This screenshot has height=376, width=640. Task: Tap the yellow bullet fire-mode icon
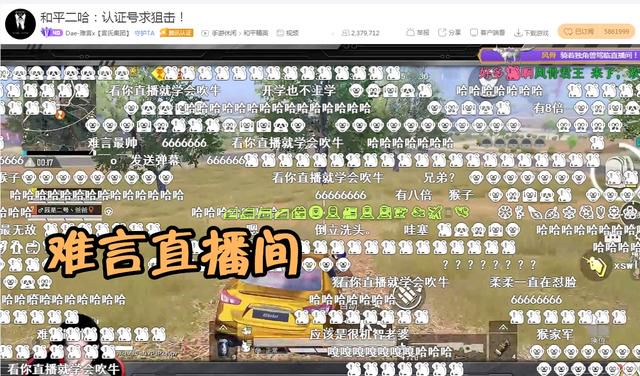pyautogui.click(x=595, y=266)
